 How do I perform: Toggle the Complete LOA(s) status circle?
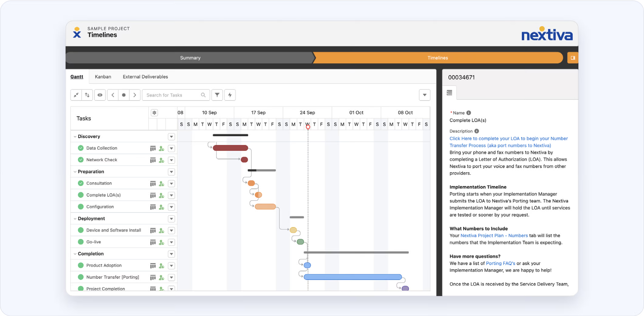81,195
